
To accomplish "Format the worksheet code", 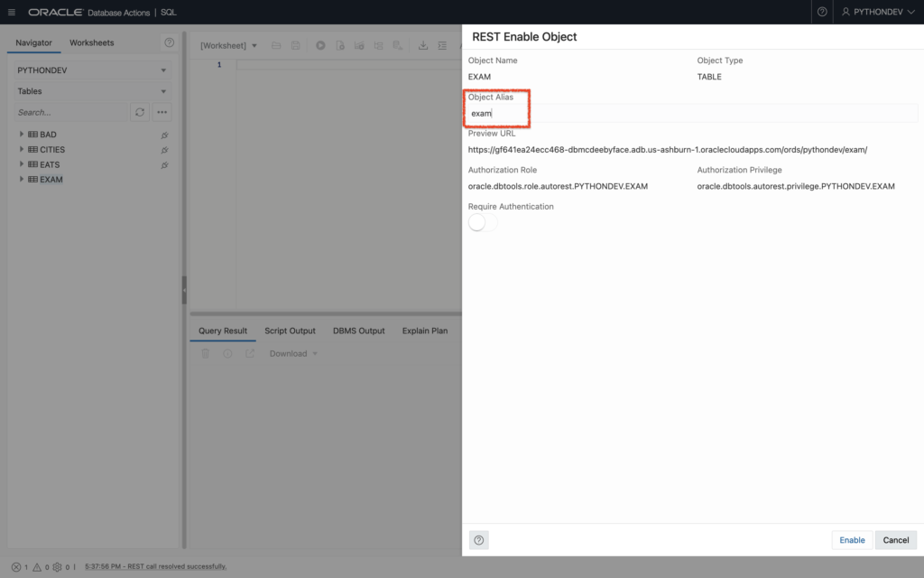I will (442, 45).
